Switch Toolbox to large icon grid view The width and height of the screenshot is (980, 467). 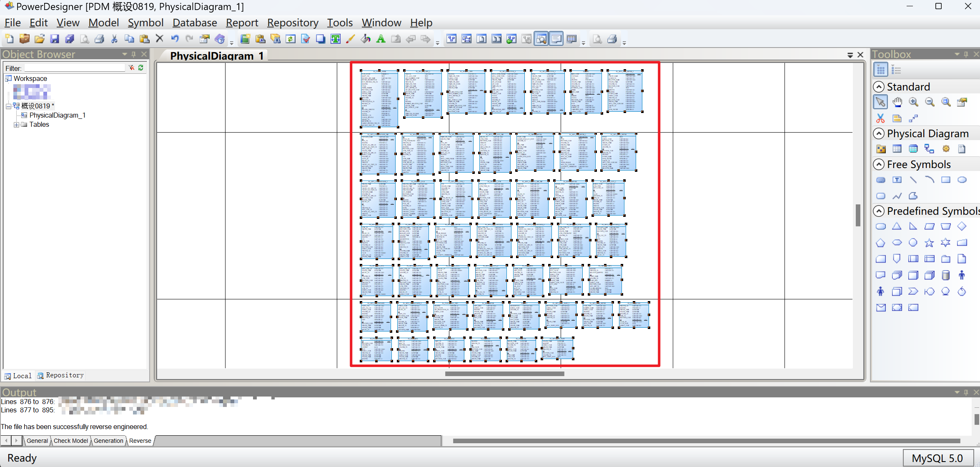pyautogui.click(x=880, y=70)
